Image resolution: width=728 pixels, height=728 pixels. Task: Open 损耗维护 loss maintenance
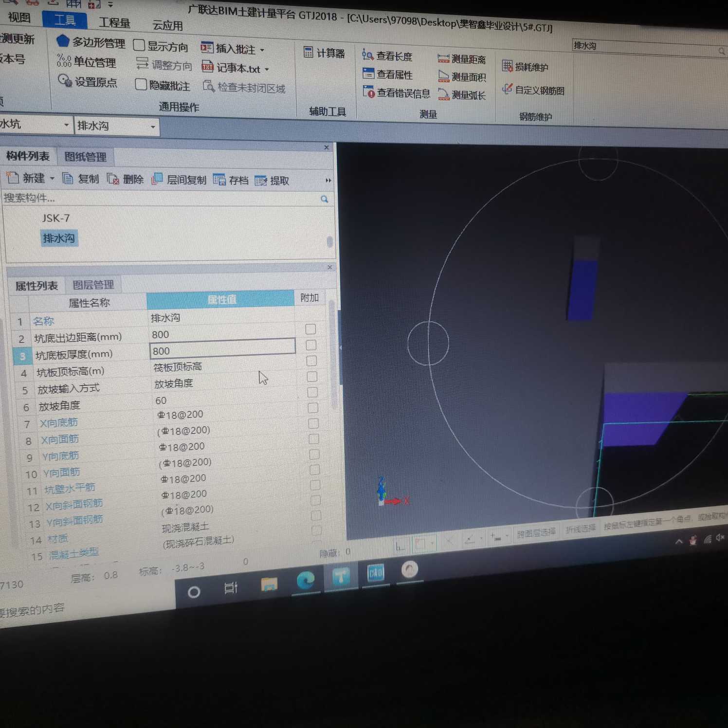point(525,67)
